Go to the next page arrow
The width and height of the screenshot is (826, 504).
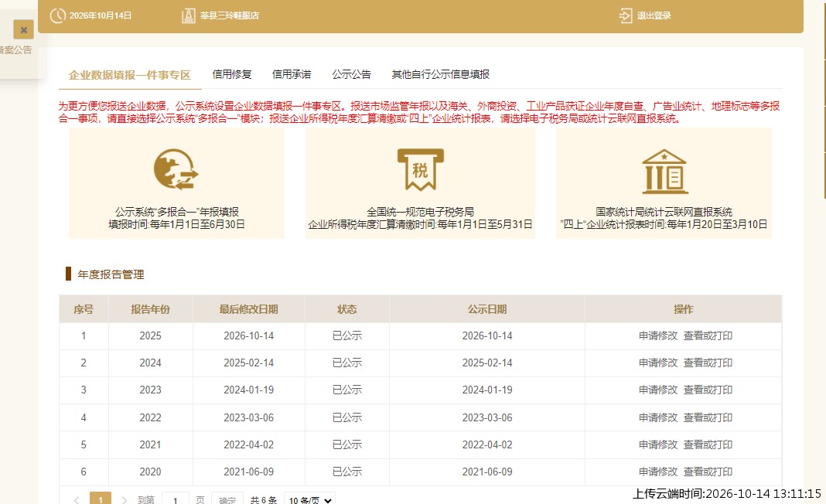coord(124,500)
